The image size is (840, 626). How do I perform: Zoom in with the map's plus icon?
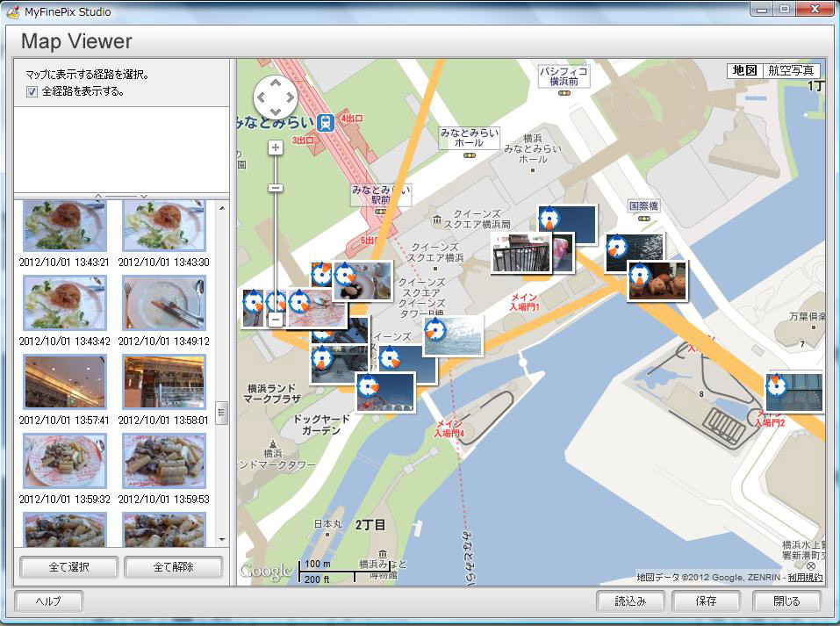pos(276,147)
